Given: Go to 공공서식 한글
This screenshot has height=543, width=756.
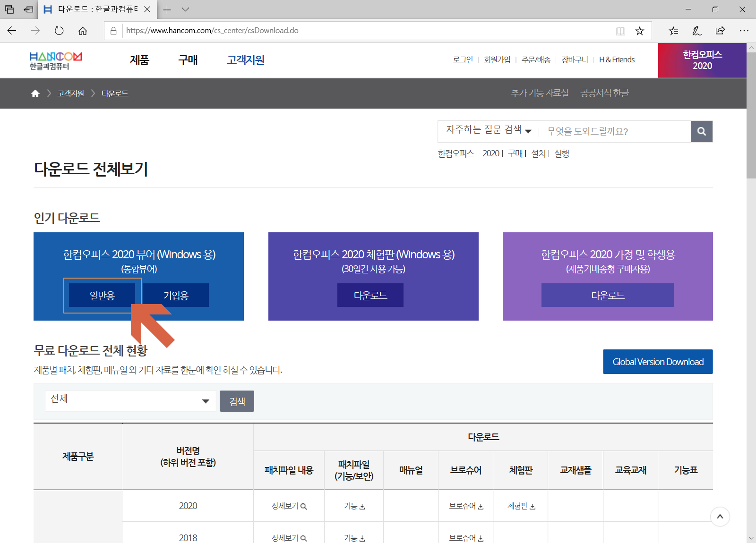Looking at the screenshot, I should [604, 93].
